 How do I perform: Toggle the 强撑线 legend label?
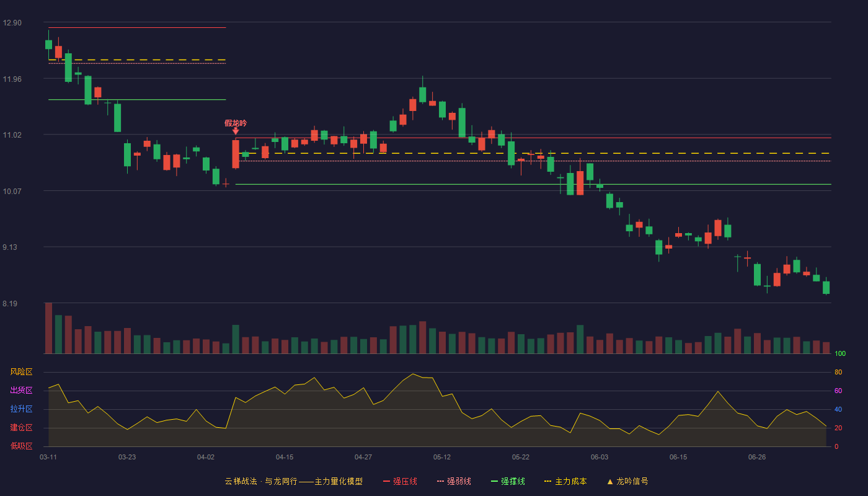(513, 482)
